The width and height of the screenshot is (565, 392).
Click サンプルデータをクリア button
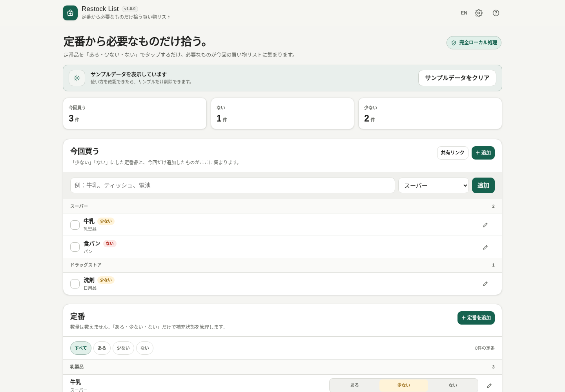(457, 78)
